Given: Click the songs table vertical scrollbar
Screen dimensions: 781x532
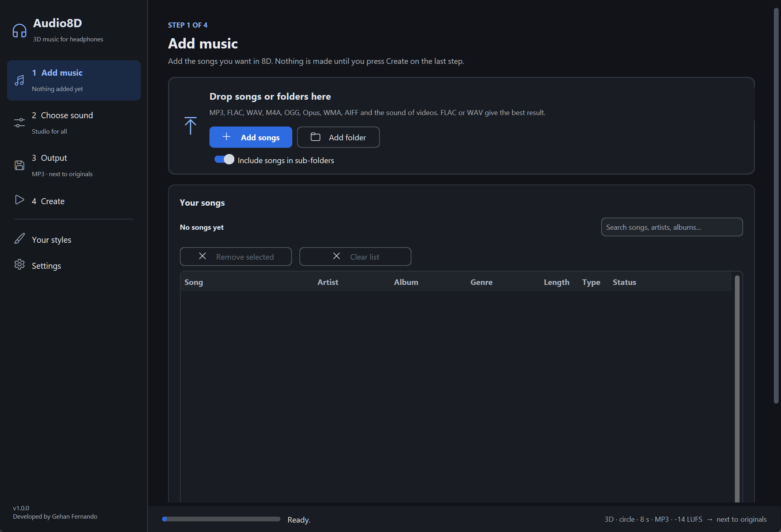Looking at the screenshot, I should (x=737, y=388).
